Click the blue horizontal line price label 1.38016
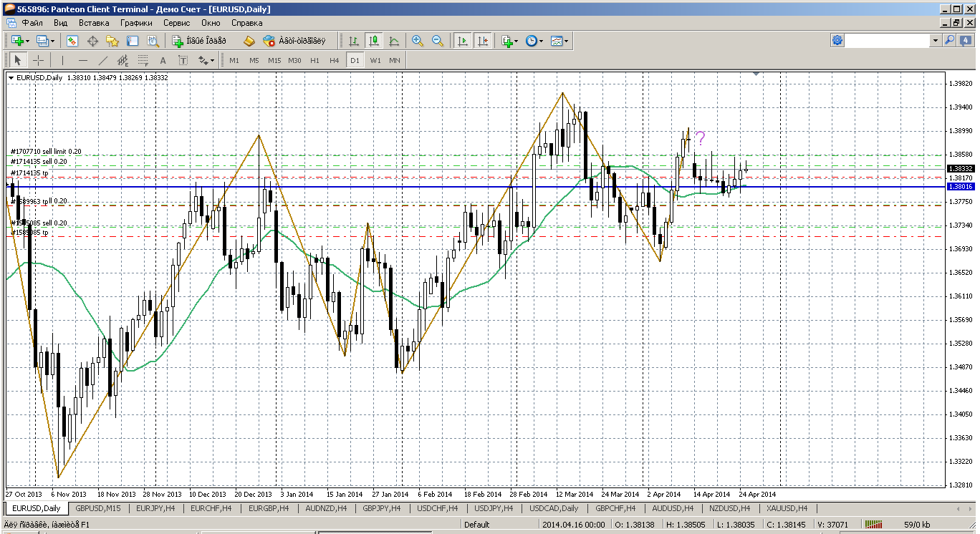This screenshot has height=534, width=980. pos(959,187)
